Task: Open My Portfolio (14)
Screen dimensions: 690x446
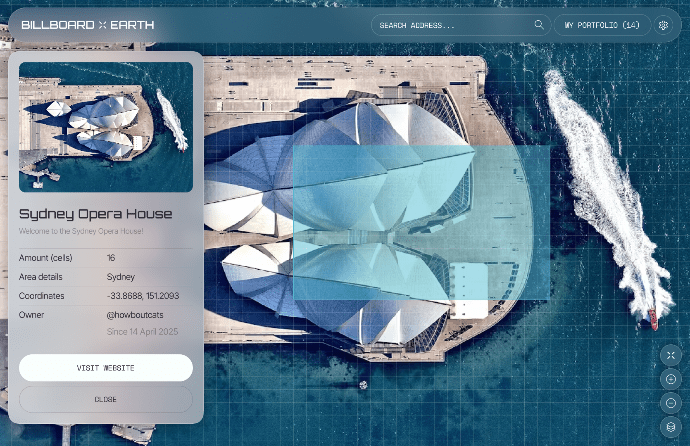Action: point(602,25)
